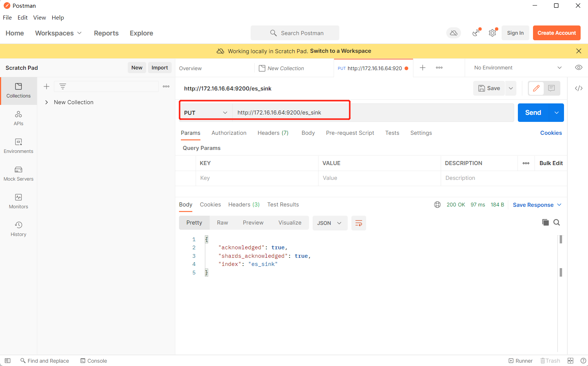Open help question mark icon
Viewport: 588px width, 366px height.
coord(583,361)
